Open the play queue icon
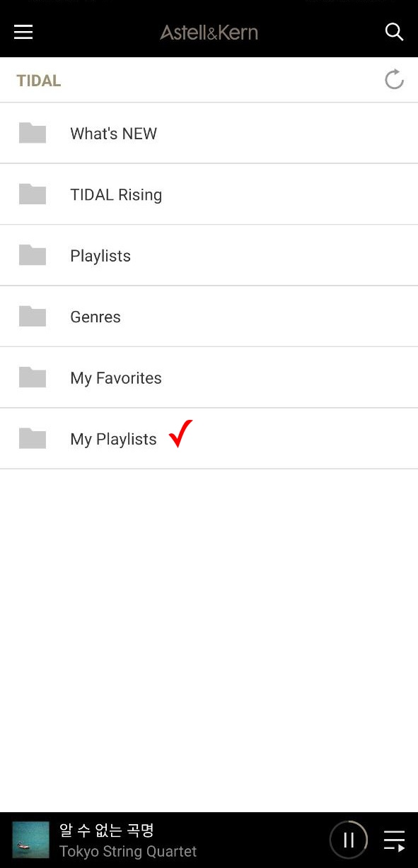Image resolution: width=418 pixels, height=868 pixels. (394, 840)
